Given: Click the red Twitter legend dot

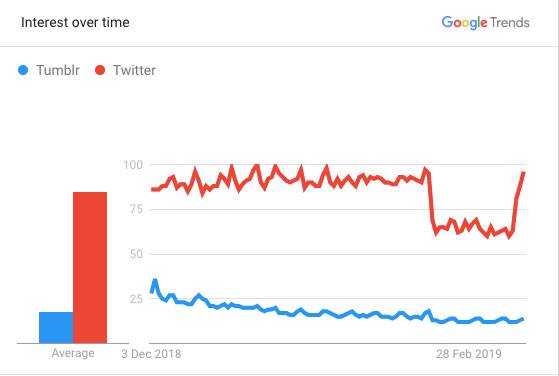Looking at the screenshot, I should coord(100,70).
